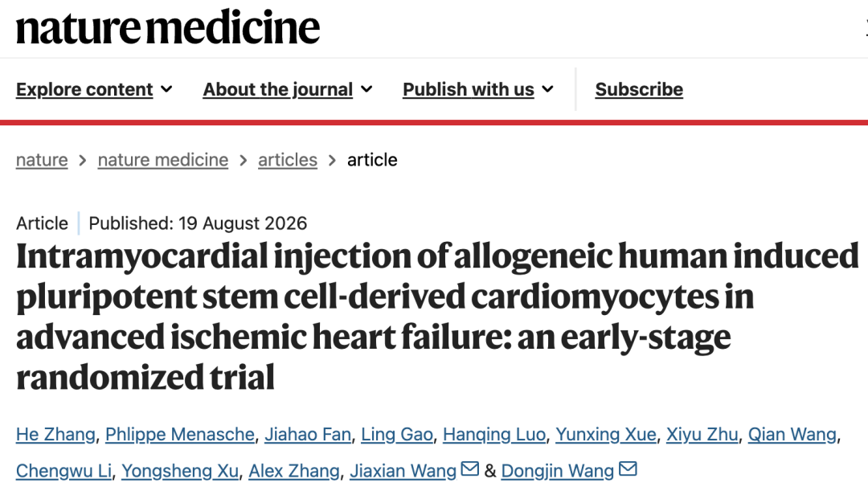Open author Jiahao Fan's link
Image resolution: width=868 pixels, height=495 pixels.
pos(308,435)
